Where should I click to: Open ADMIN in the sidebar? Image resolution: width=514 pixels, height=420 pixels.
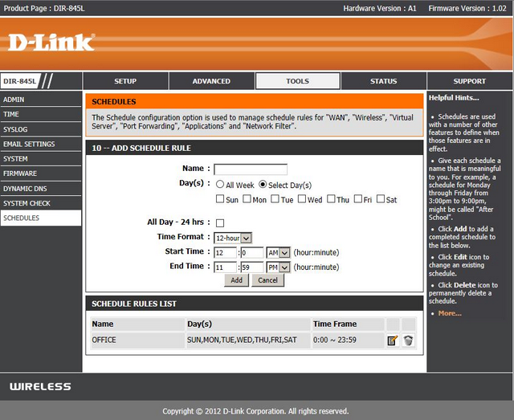41,100
